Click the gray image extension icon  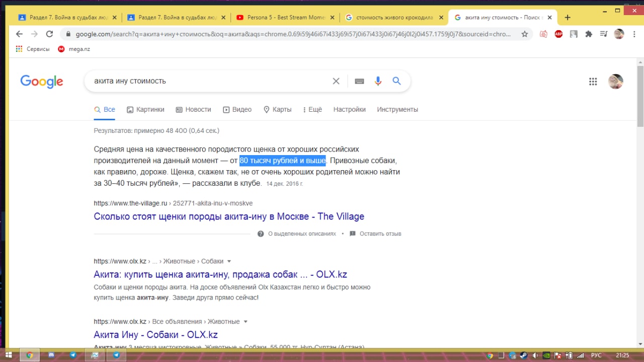click(574, 34)
